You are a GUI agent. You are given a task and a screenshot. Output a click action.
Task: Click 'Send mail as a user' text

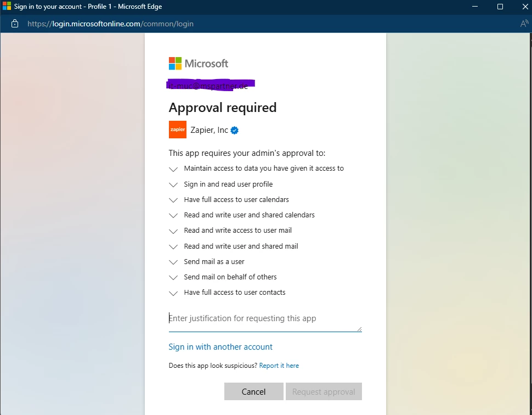[x=214, y=262]
